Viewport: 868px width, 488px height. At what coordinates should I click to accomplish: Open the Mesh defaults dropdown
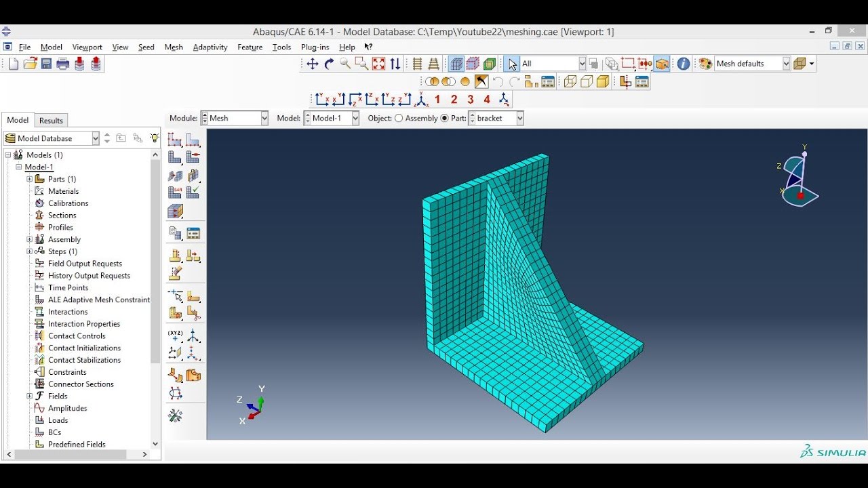coord(753,64)
